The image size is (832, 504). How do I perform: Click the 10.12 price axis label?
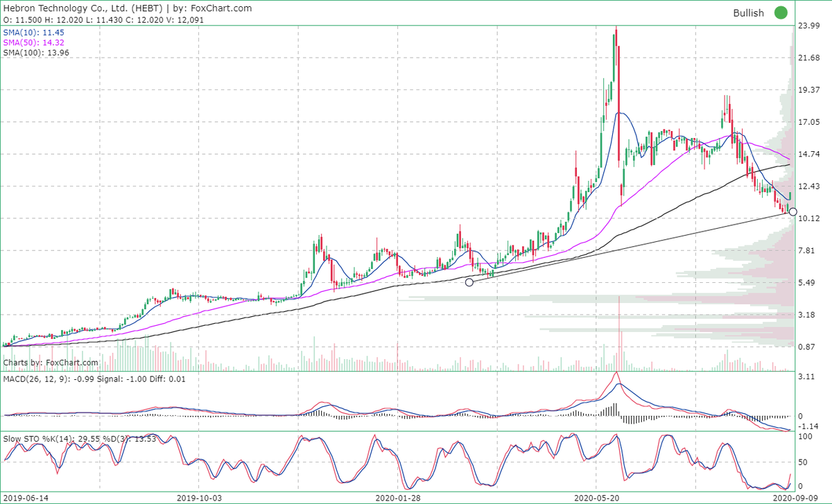click(809, 218)
